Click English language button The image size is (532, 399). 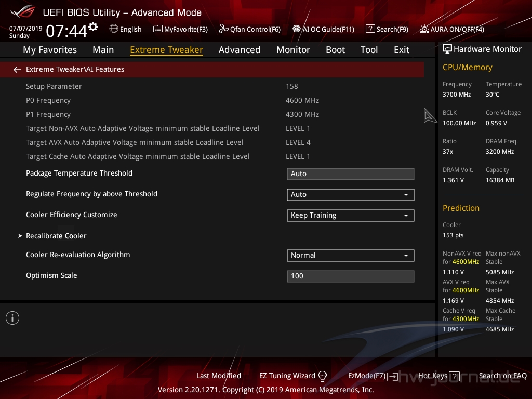tap(130, 30)
